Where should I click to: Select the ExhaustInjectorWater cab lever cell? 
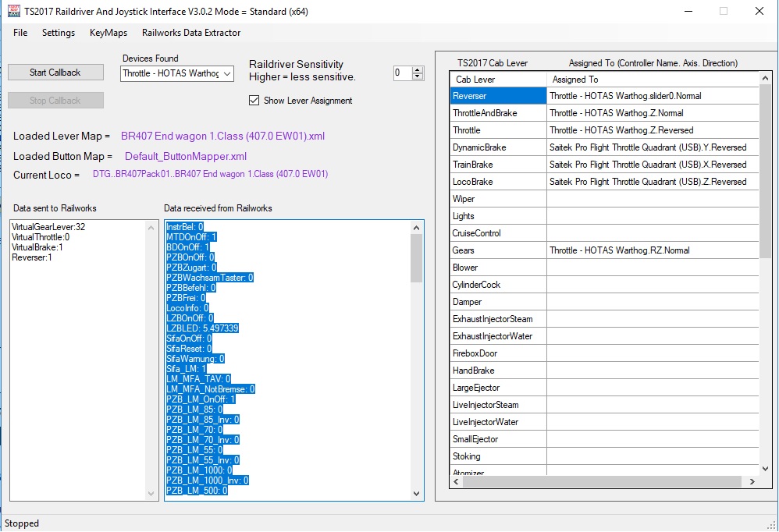(x=498, y=336)
